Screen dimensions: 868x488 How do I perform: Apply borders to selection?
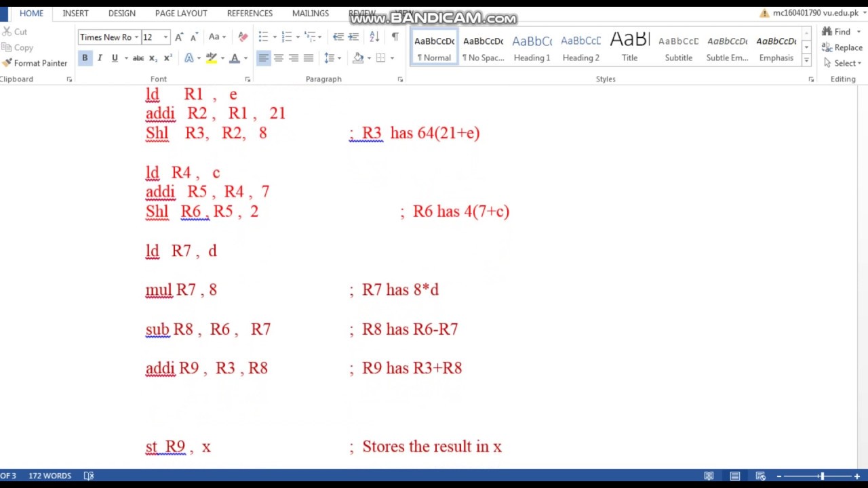pos(381,58)
